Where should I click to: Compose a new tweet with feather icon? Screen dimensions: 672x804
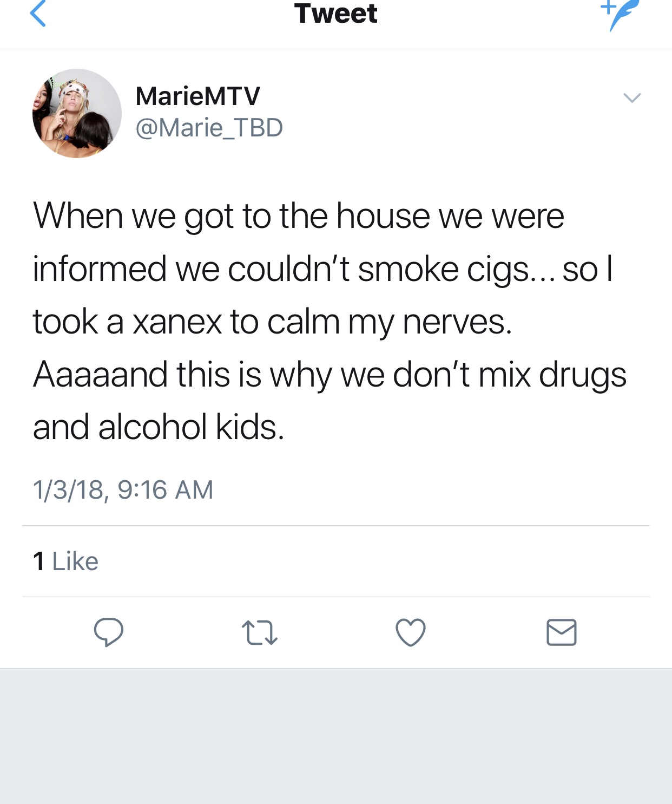pyautogui.click(x=620, y=15)
